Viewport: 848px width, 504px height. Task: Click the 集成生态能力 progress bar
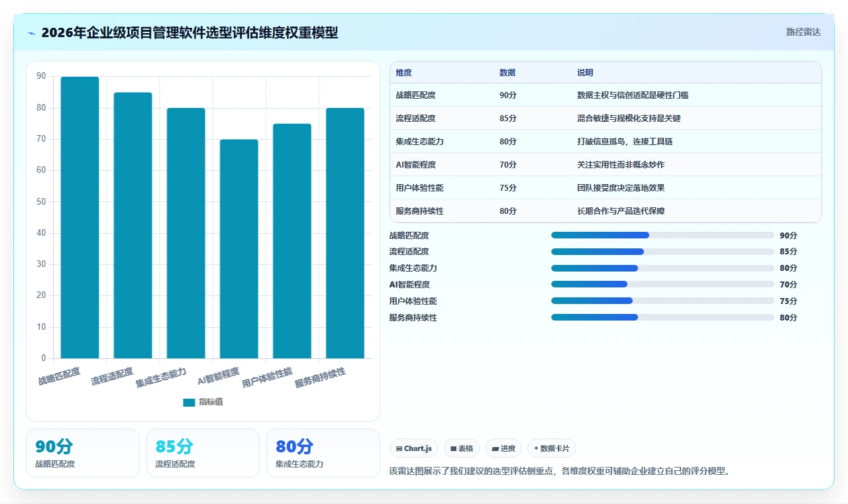coord(662,268)
